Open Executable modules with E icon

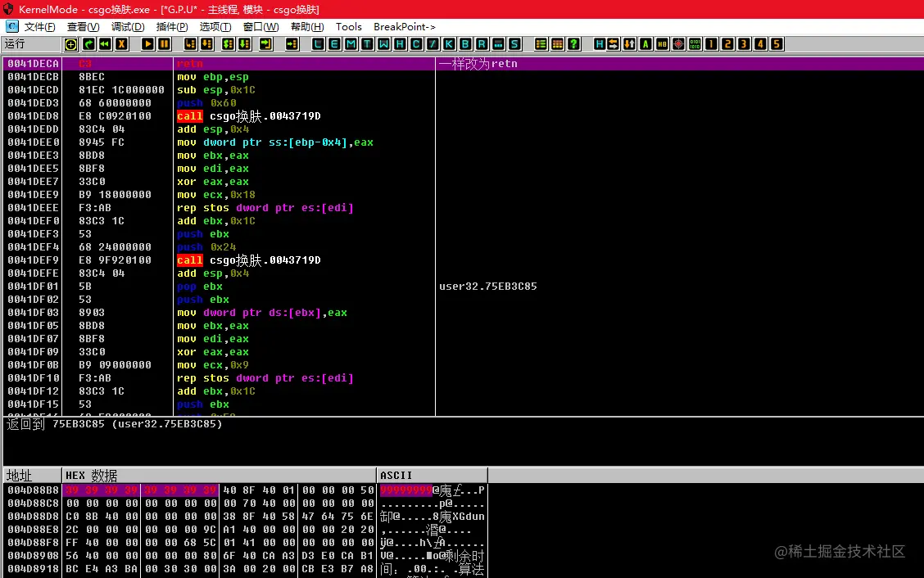coord(335,44)
